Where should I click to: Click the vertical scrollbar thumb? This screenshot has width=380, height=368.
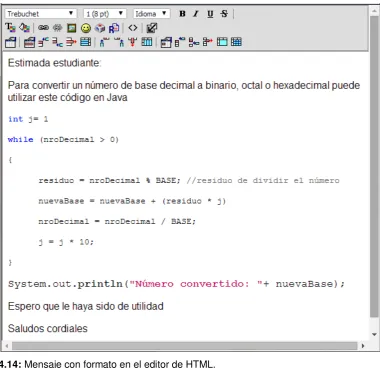[x=374, y=167]
